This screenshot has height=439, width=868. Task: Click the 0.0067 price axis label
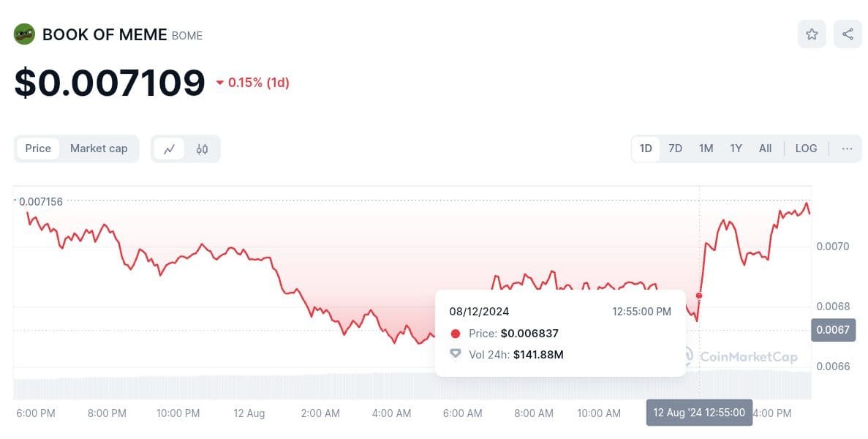tap(832, 330)
